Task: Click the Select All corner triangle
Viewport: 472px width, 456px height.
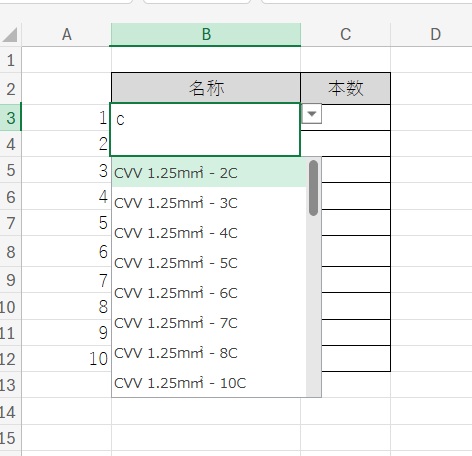Action: tap(10, 35)
